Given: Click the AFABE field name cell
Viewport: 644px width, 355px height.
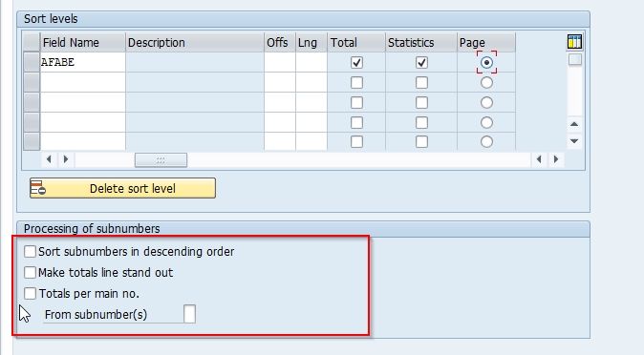Looking at the screenshot, I should coord(82,62).
